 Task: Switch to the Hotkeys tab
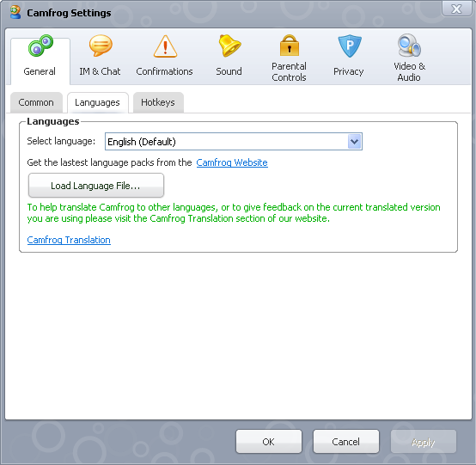tap(158, 102)
